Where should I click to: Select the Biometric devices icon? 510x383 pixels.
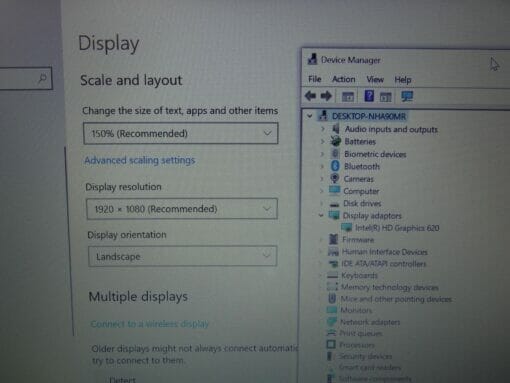(335, 154)
